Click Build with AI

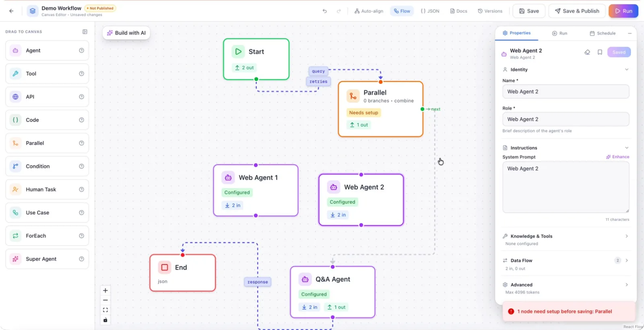click(x=126, y=33)
